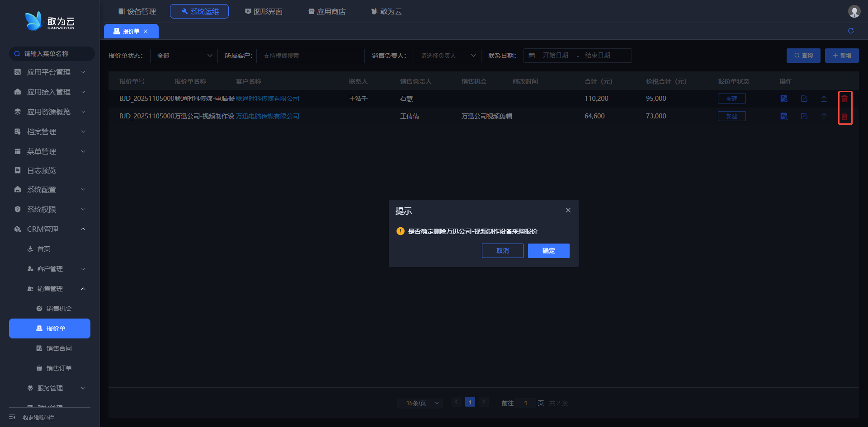Confirm deletion with 确定 button
Viewport: 868px width, 427px height.
[548, 251]
